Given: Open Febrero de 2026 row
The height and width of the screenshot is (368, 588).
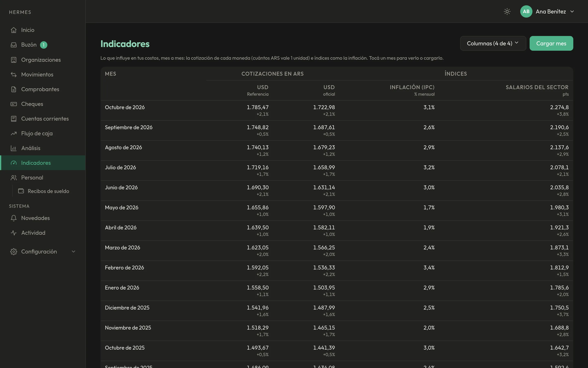Looking at the screenshot, I should pos(336,271).
